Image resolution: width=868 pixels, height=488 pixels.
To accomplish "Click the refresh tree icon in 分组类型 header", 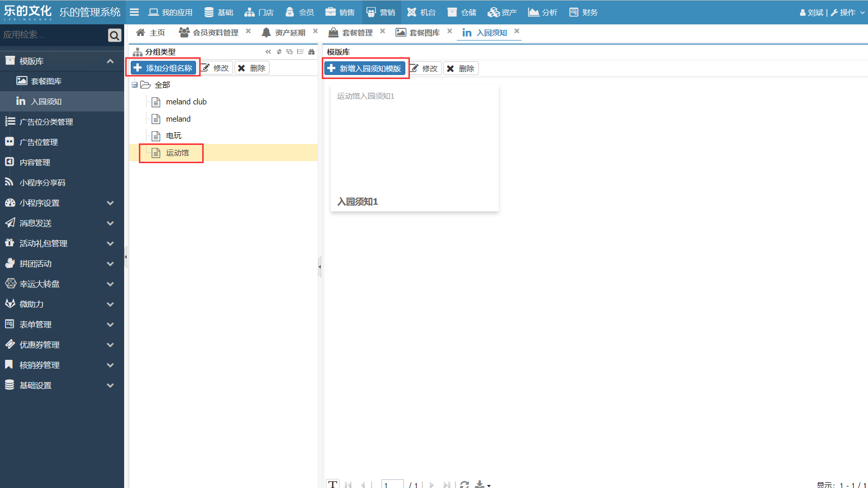I will click(279, 52).
